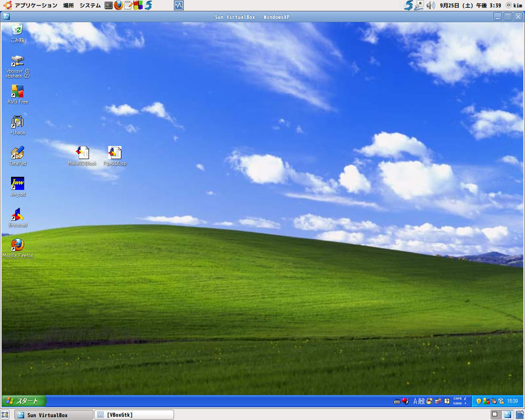Click the IME red ball pen icon

coord(405,401)
